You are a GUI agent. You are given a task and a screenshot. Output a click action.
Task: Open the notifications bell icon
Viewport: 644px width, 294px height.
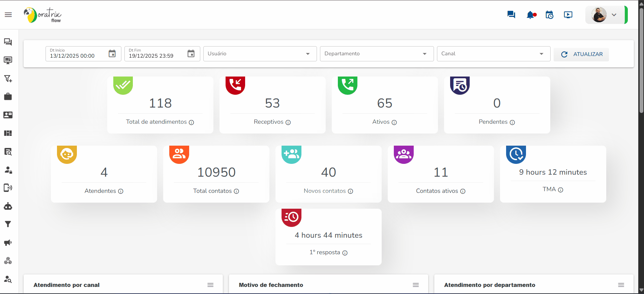click(531, 15)
